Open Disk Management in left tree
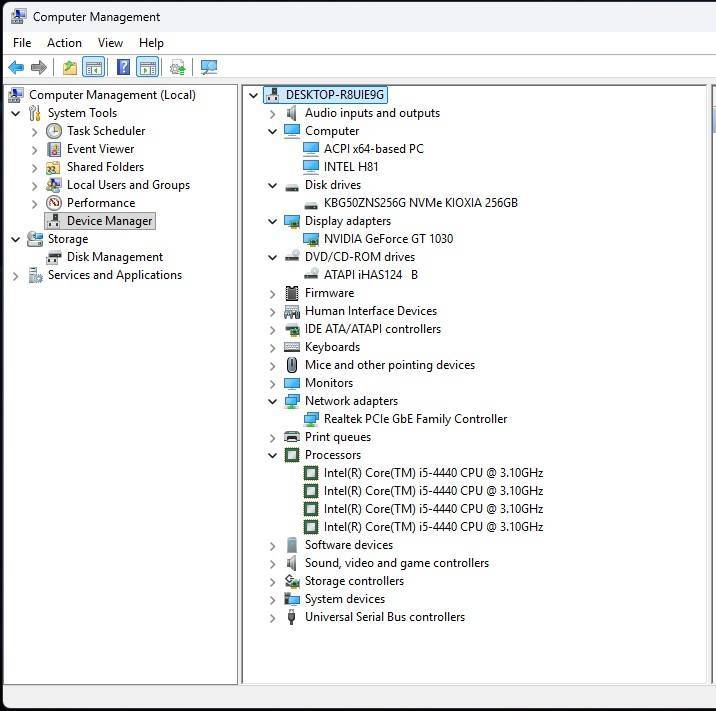 [114, 257]
